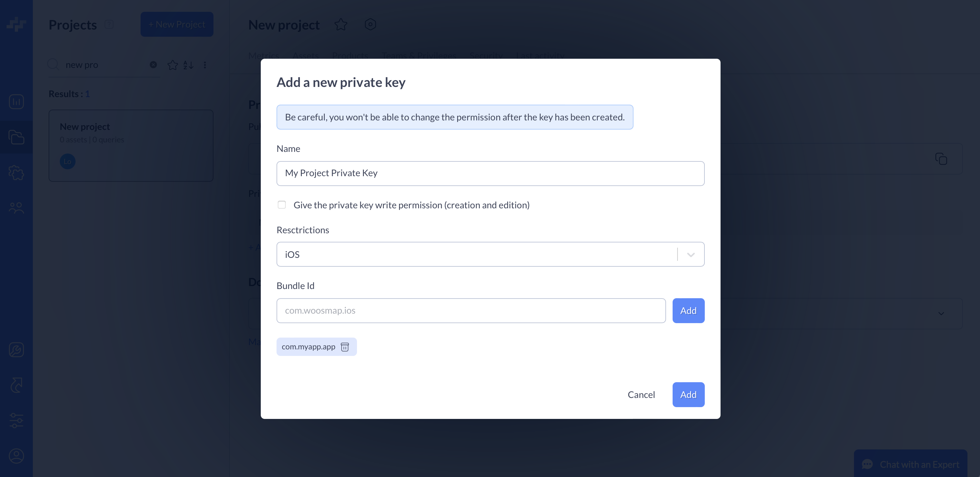The width and height of the screenshot is (980, 477).
Task: Switch to the Security tab
Action: 486,55
